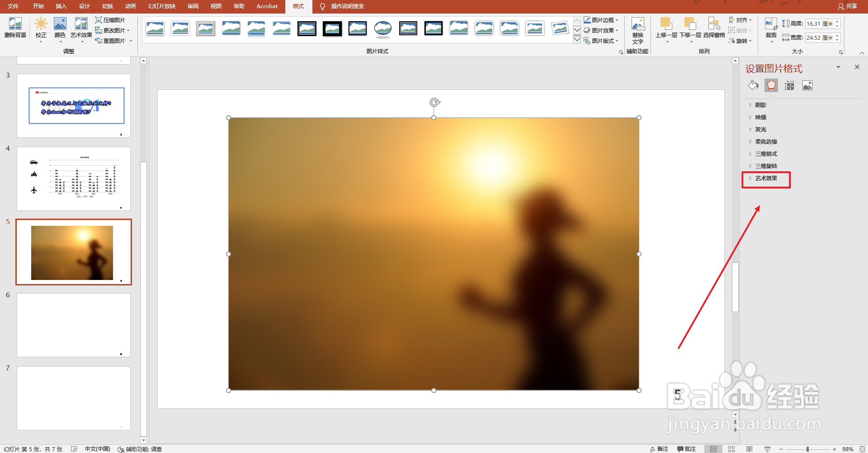Switch to the 动画 Animations tab
The image size is (868, 453).
pyautogui.click(x=130, y=6)
